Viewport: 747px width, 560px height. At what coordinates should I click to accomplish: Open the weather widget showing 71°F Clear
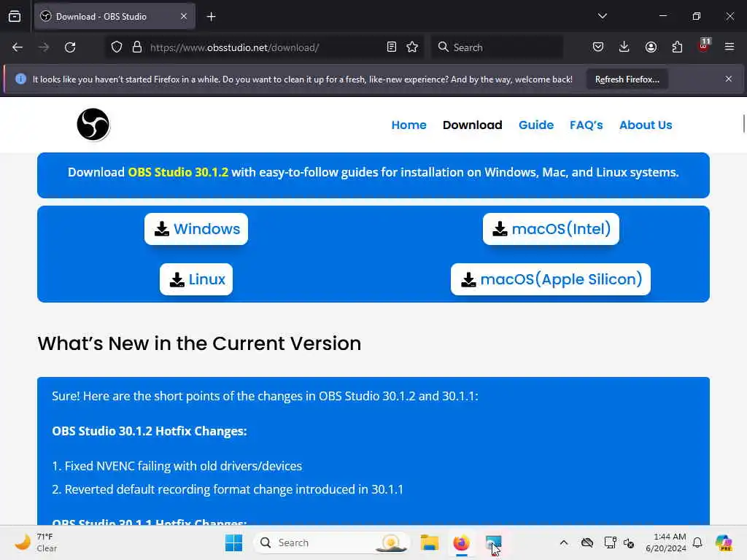(36, 542)
